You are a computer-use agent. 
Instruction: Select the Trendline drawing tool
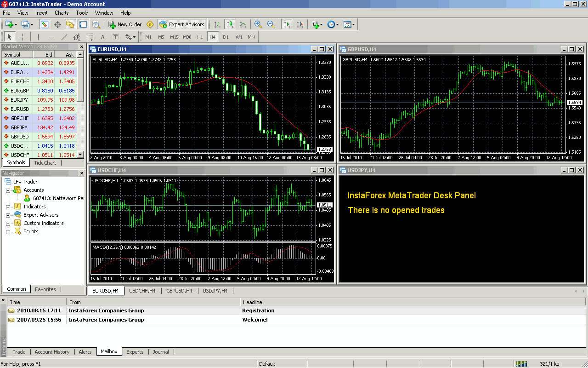tap(64, 37)
